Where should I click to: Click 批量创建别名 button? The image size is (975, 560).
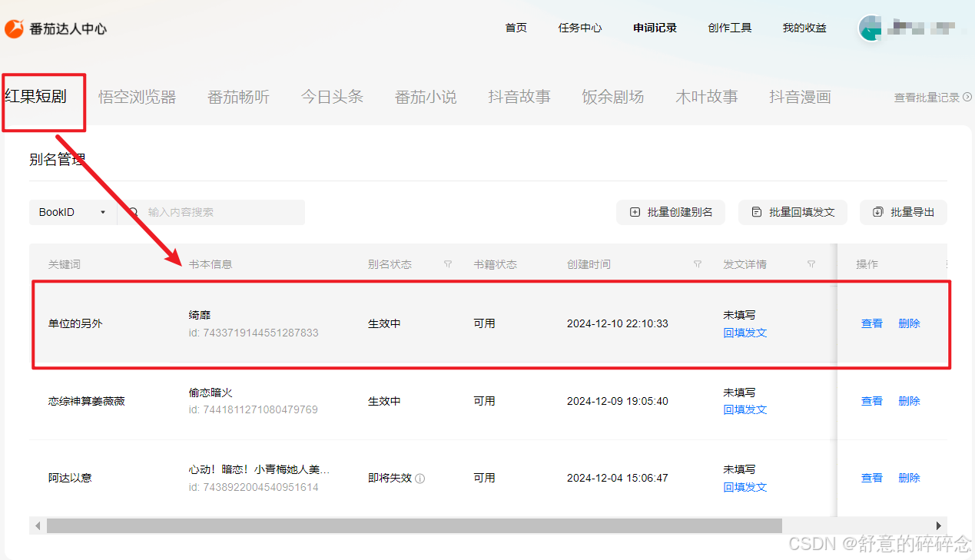point(671,212)
